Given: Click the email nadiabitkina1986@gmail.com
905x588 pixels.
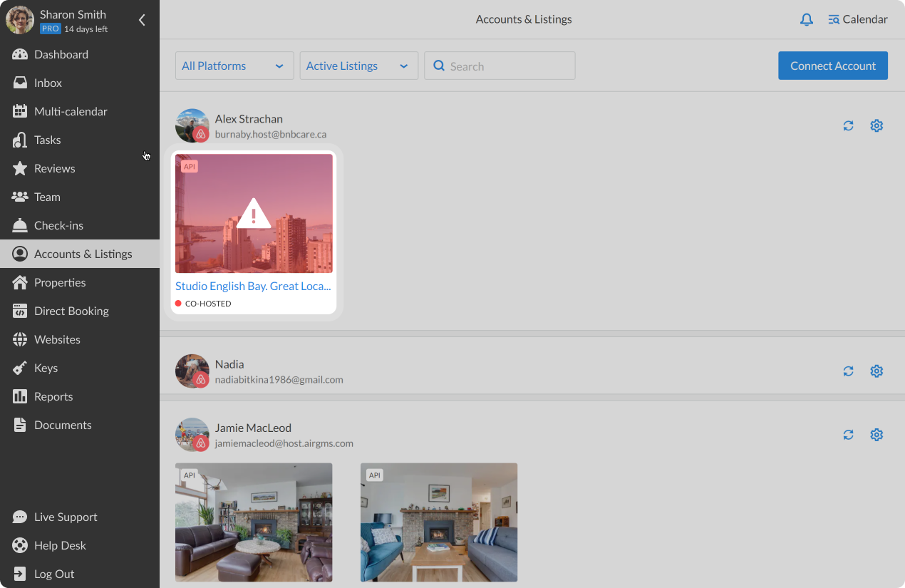Looking at the screenshot, I should (x=279, y=380).
